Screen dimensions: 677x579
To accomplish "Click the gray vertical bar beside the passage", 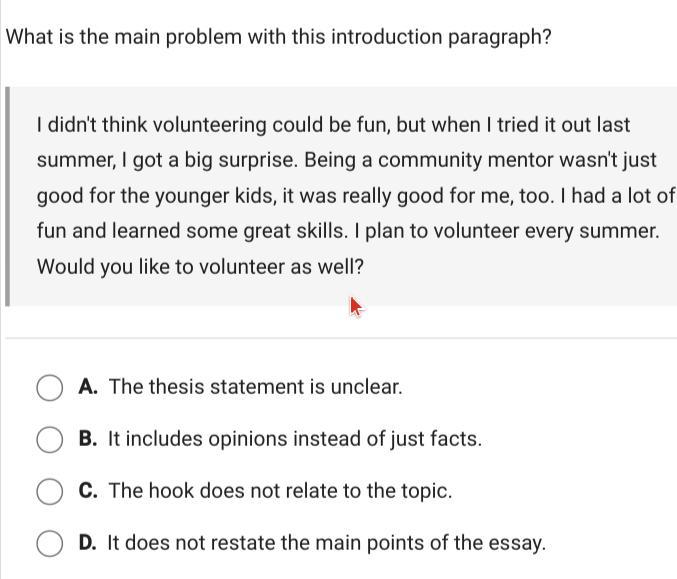I will pos(8,196).
